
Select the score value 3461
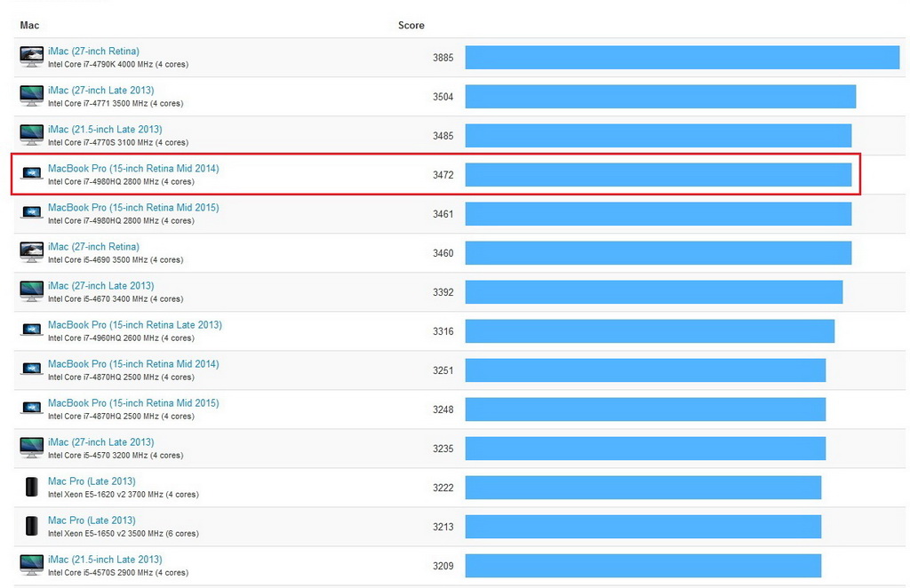click(443, 214)
